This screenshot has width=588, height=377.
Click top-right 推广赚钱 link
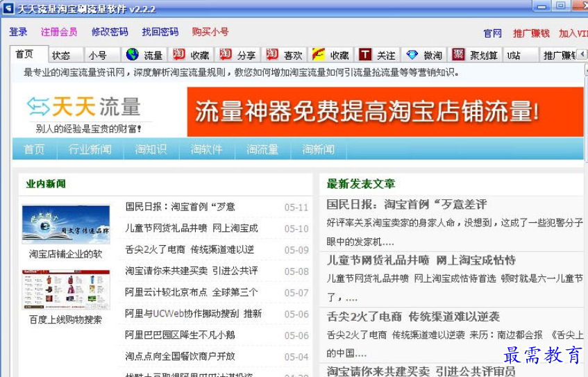pyautogui.click(x=531, y=33)
